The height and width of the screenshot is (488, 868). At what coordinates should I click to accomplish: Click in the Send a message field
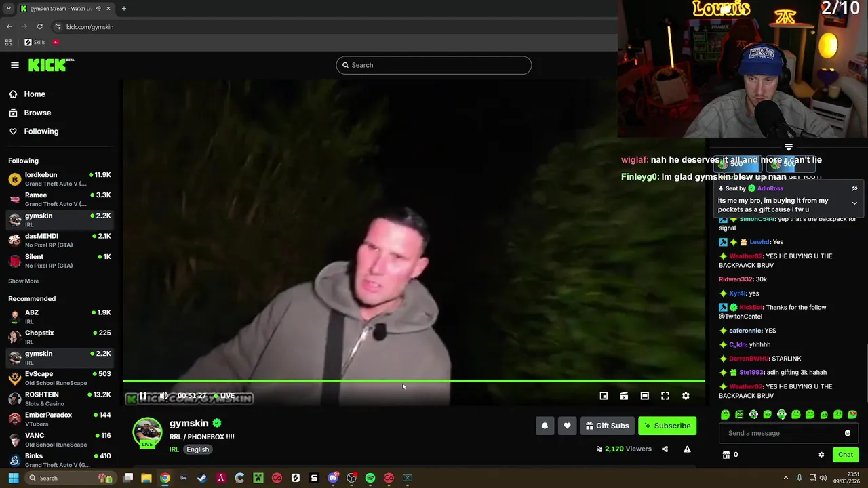click(780, 433)
